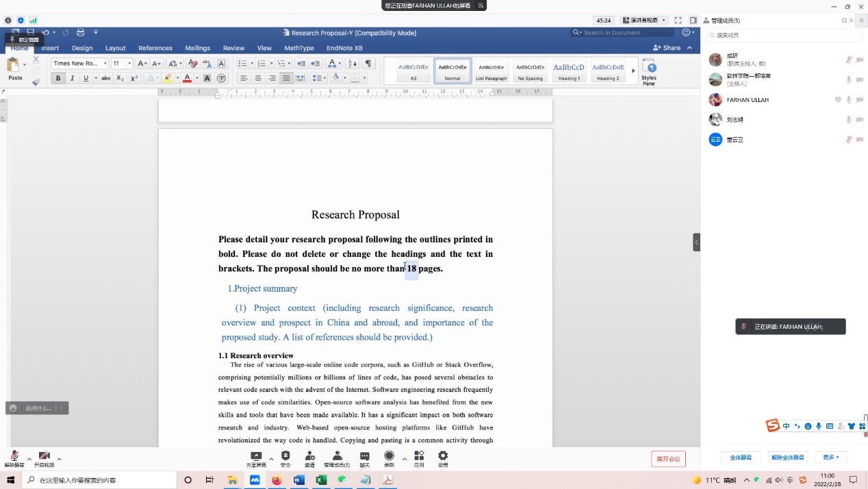
Task: Click the red leave meeting button
Action: tap(668, 459)
